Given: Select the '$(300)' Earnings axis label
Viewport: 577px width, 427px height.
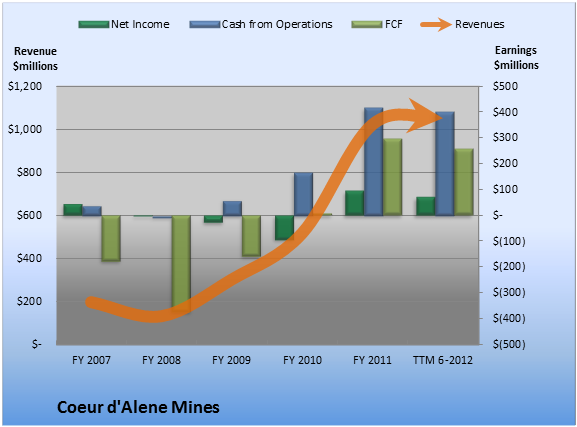Looking at the screenshot, I should point(509,293).
